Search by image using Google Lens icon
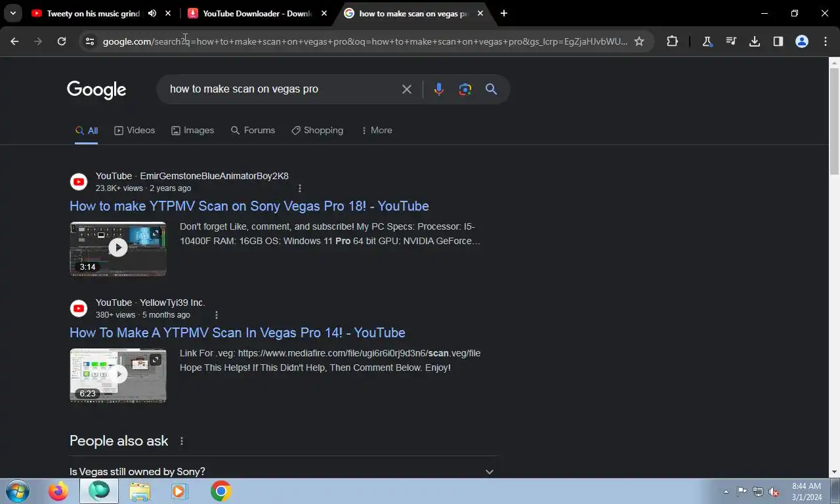Image resolution: width=840 pixels, height=504 pixels. 465,89
